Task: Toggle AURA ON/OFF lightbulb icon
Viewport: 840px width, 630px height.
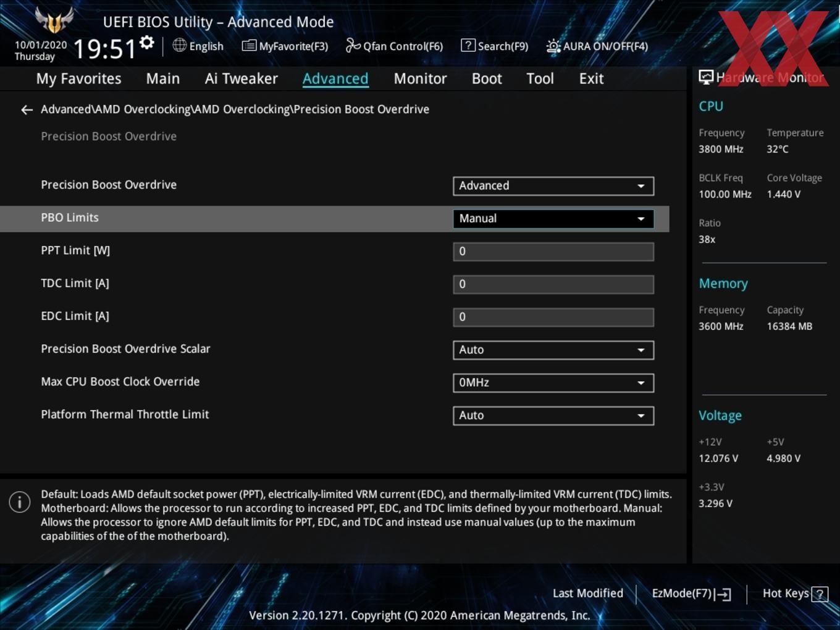Action: (x=553, y=46)
